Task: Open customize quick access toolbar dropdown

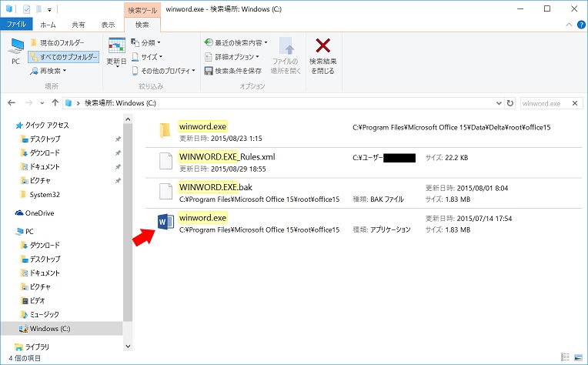Action: click(x=49, y=10)
